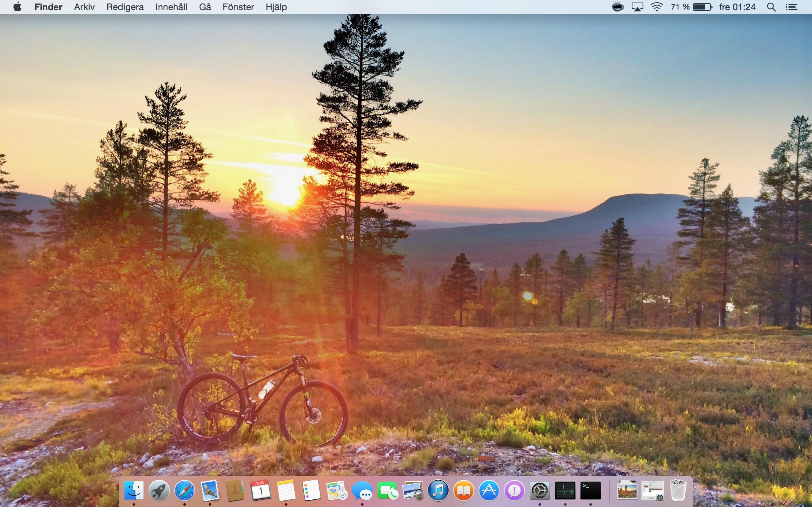Open Spotlight search magnifier

click(x=771, y=7)
